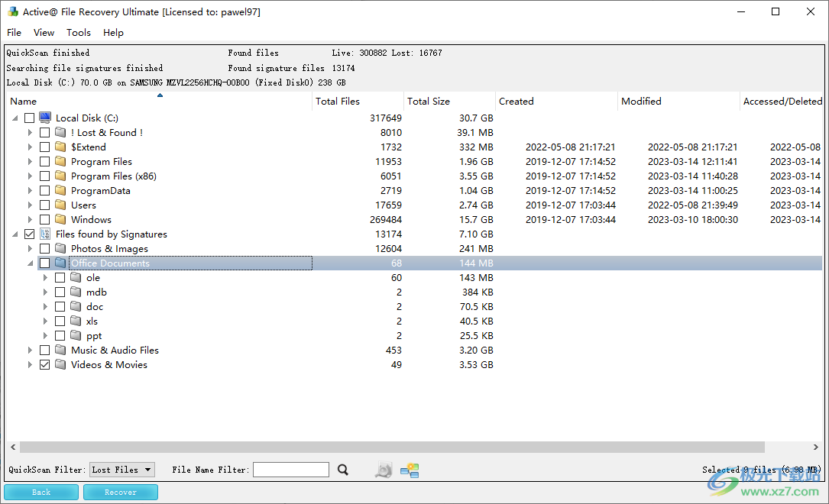Check the Local Disk (C:) checkbox
The width and height of the screenshot is (829, 504).
point(30,118)
